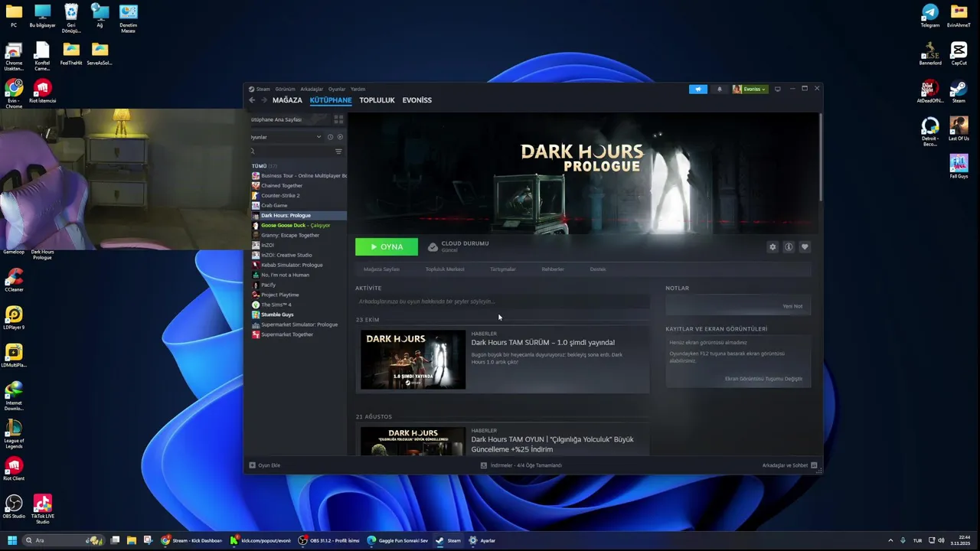This screenshot has width=980, height=551.
Task: Open the Destek link
Action: tap(598, 269)
